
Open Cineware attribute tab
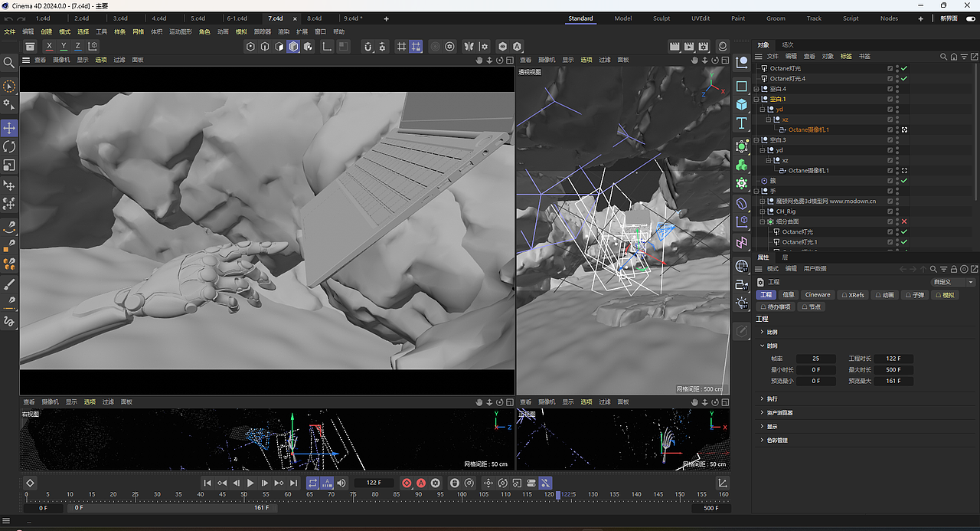point(817,294)
